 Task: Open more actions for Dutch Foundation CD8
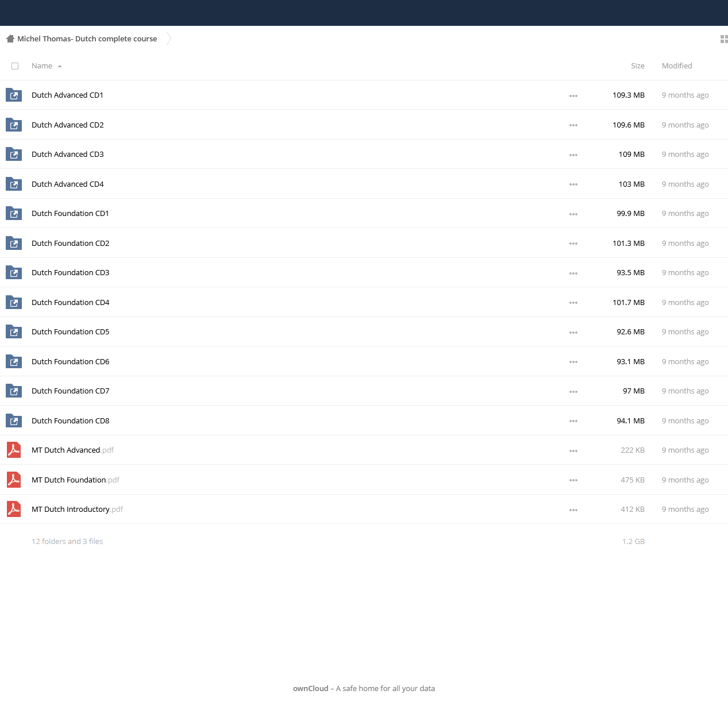(573, 421)
